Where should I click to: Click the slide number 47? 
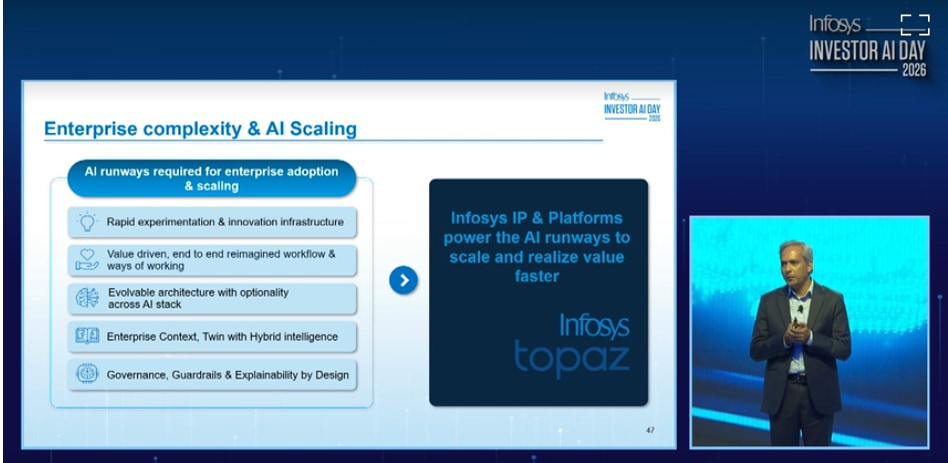click(x=650, y=430)
